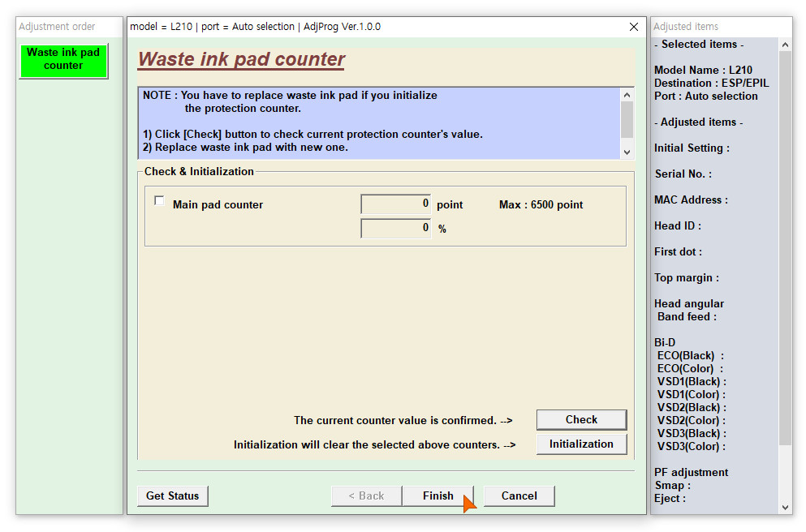This screenshot has height=532, width=806.
Task: Click the Check button
Action: (x=581, y=419)
